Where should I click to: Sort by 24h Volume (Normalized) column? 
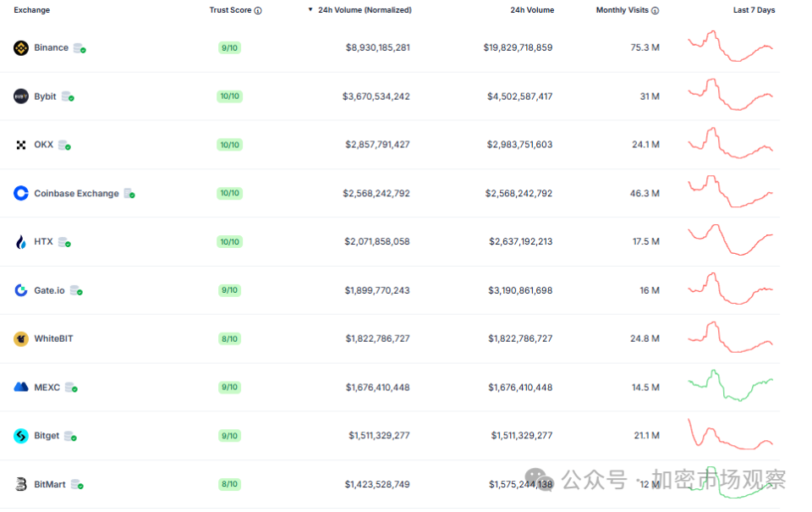point(365,10)
